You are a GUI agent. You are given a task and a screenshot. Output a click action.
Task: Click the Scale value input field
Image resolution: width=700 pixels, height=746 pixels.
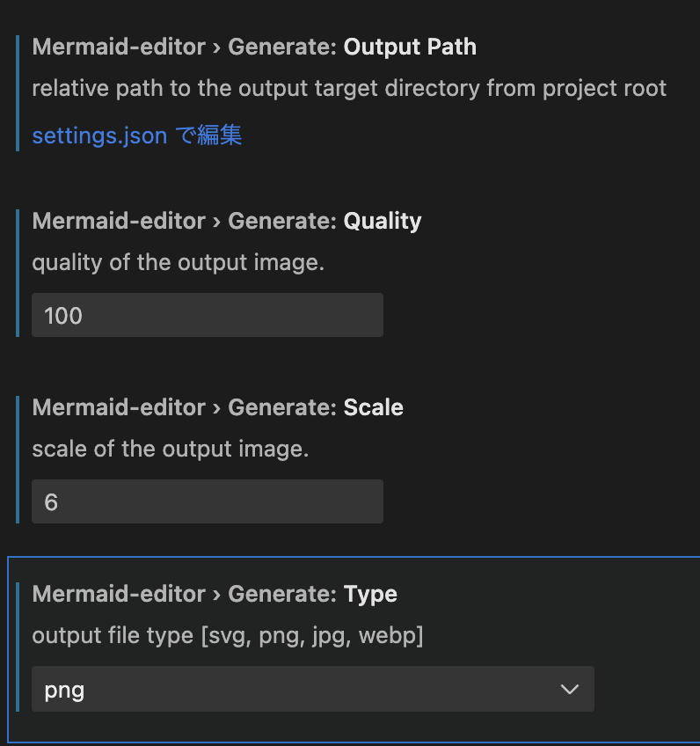tap(207, 501)
